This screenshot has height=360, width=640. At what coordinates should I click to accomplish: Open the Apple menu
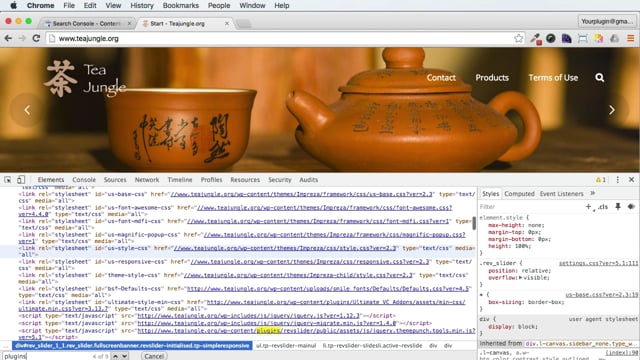tap(13, 5)
